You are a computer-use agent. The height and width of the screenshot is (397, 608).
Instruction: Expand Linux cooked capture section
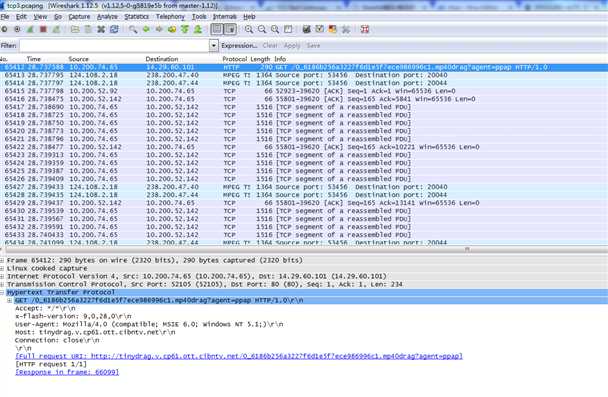point(2,268)
